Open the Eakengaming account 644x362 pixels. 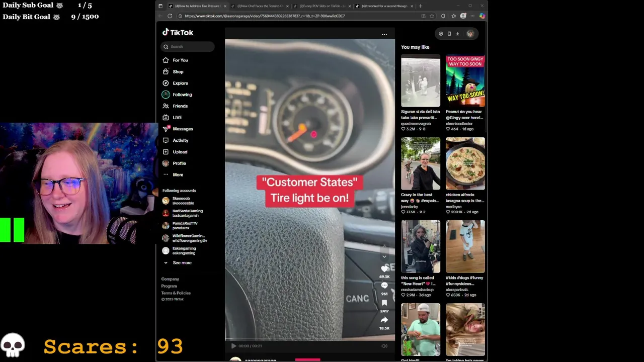[x=179, y=250]
